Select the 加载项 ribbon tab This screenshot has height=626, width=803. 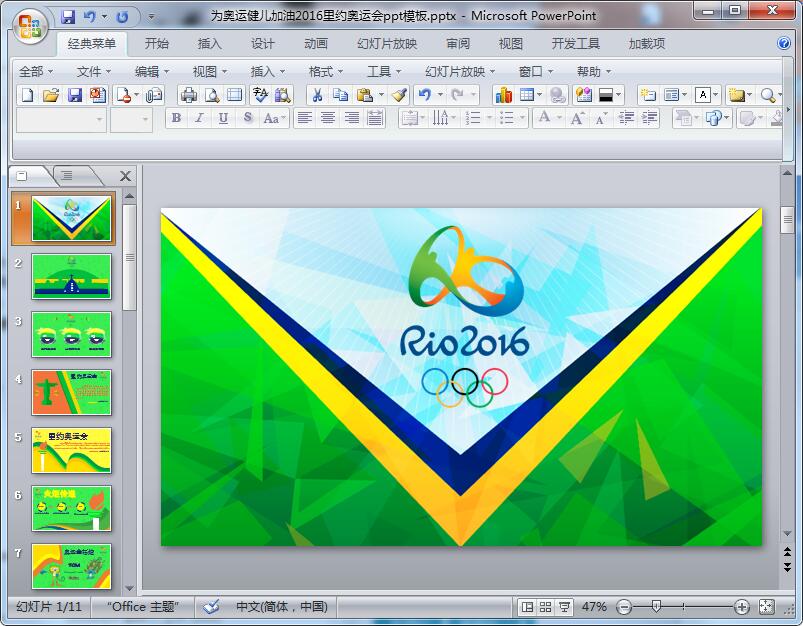pos(647,44)
